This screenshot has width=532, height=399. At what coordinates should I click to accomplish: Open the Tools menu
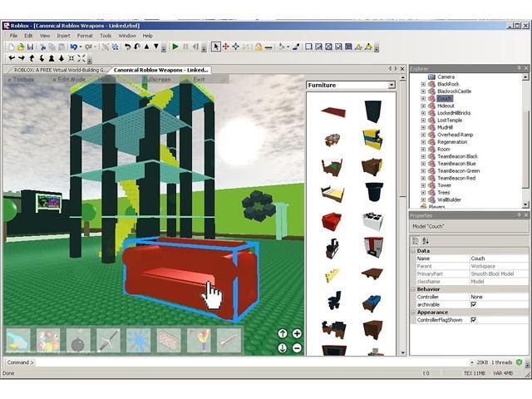[106, 36]
